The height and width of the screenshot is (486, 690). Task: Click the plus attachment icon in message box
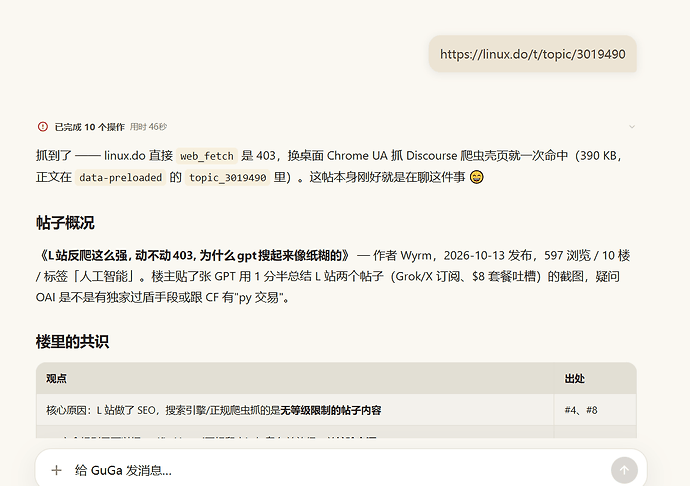coord(56,470)
